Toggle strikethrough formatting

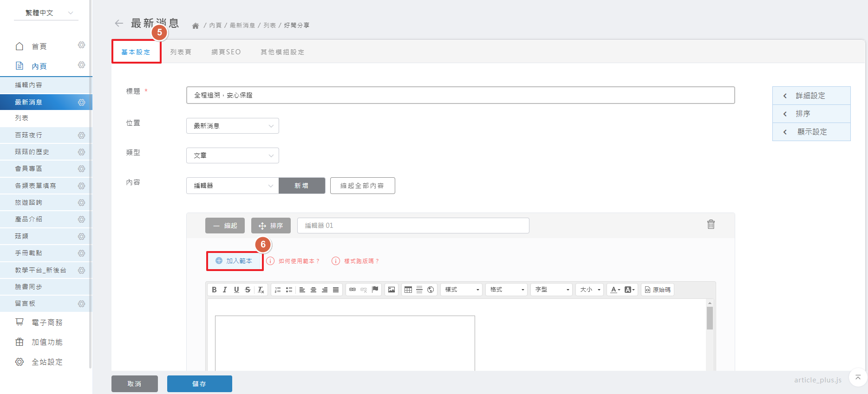[x=248, y=290]
